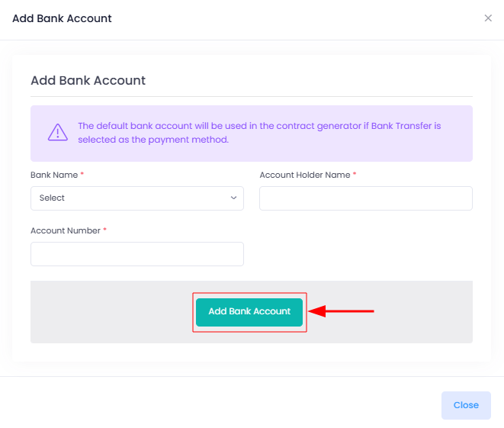Focus the Account Number input box
The width and height of the screenshot is (504, 428).
[137, 254]
